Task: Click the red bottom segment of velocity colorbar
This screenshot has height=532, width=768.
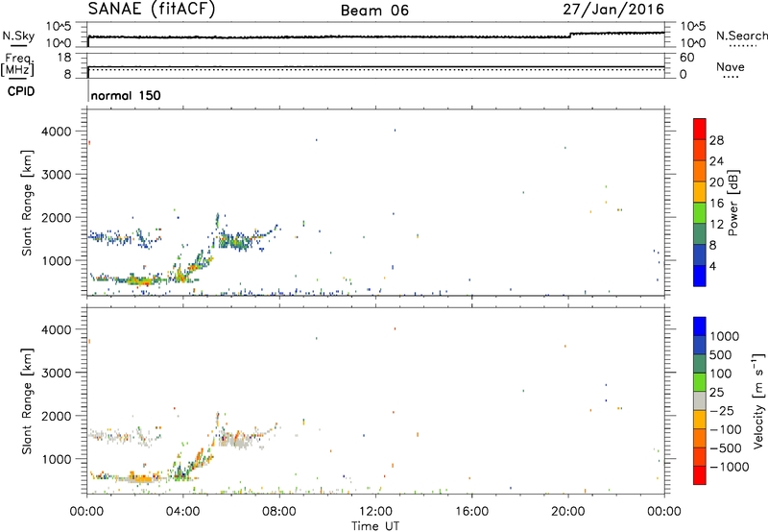Action: pos(700,474)
